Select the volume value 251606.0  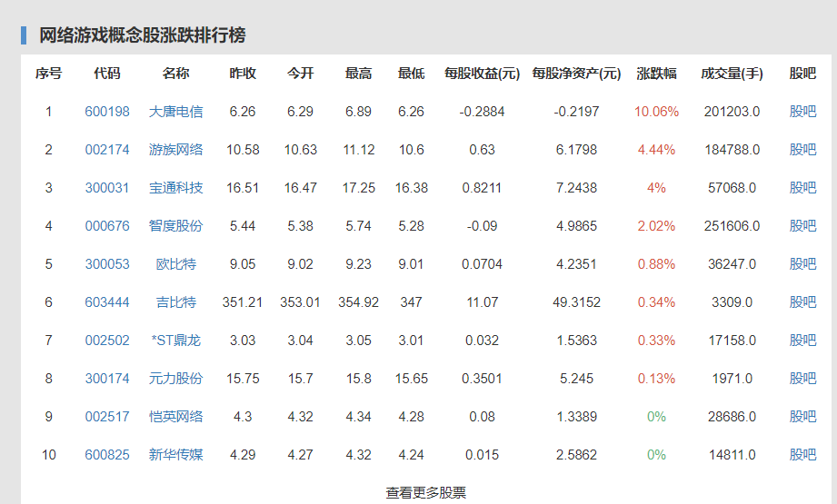coord(732,226)
